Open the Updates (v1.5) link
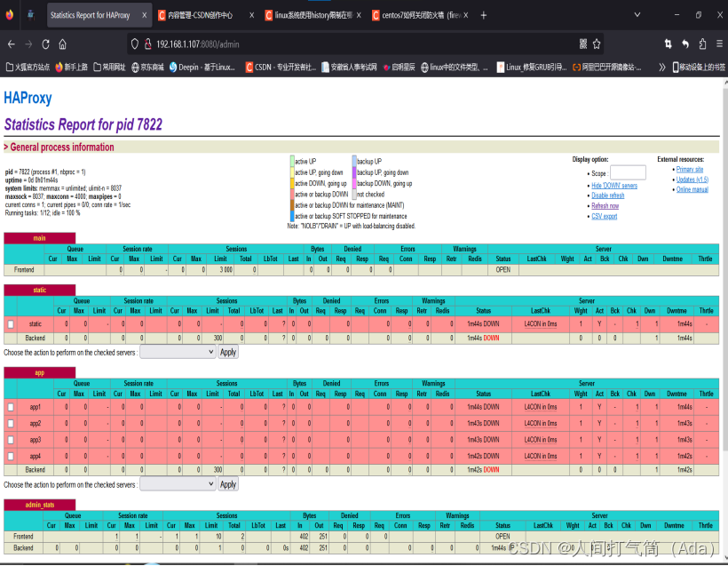 [692, 179]
